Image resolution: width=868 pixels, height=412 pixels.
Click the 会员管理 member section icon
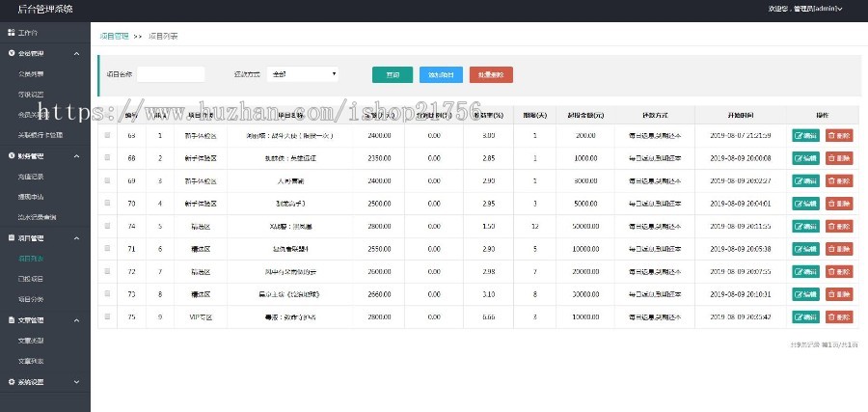[x=11, y=53]
